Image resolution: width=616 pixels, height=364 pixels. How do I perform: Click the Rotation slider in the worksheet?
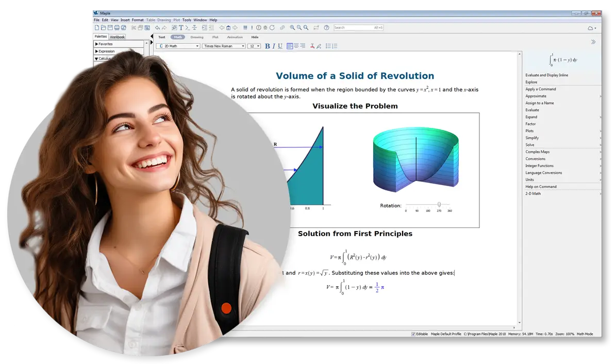point(438,203)
